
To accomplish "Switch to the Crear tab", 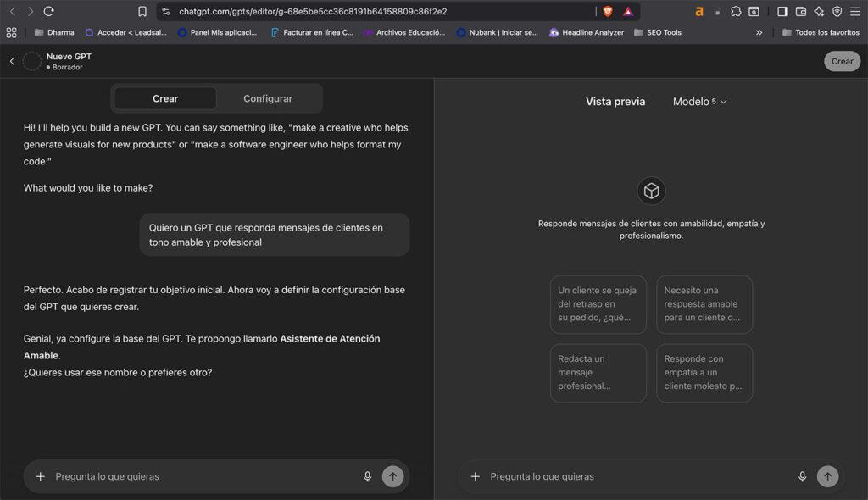I will [x=165, y=98].
